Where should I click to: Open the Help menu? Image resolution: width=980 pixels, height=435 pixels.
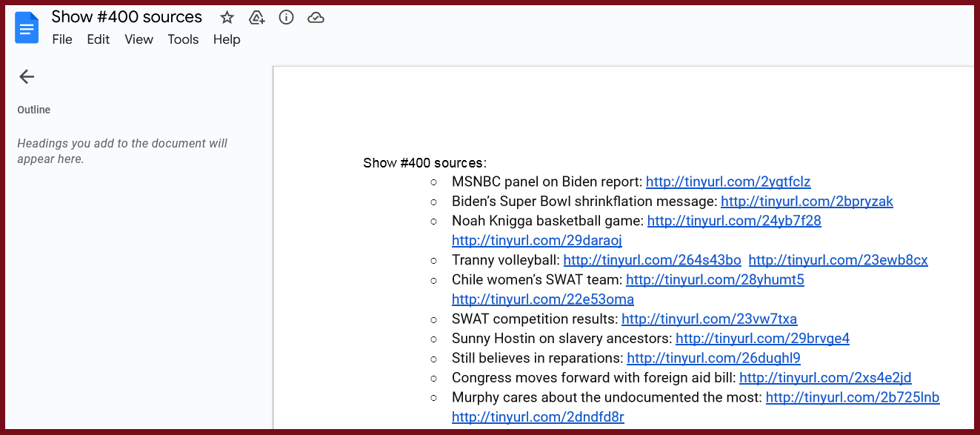(227, 39)
